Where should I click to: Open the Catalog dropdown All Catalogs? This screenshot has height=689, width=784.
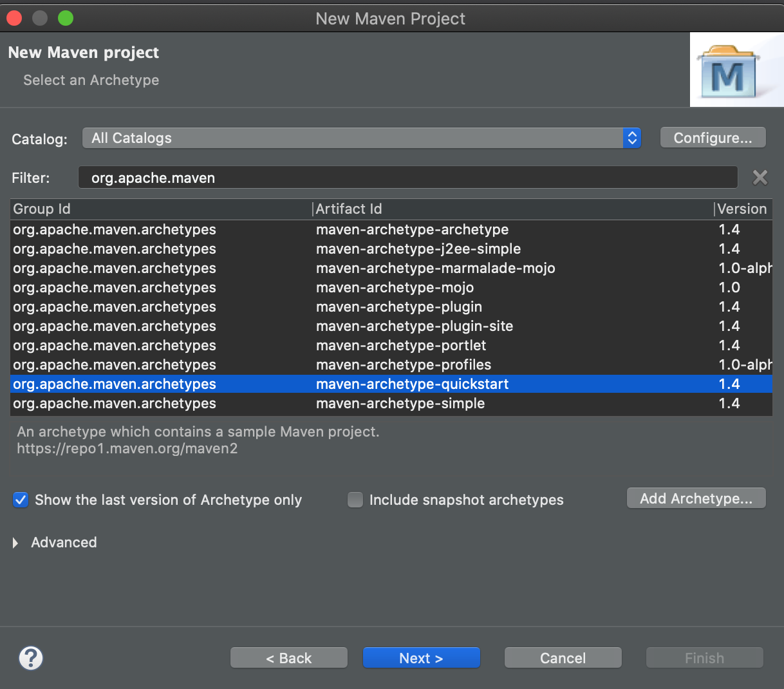(362, 138)
